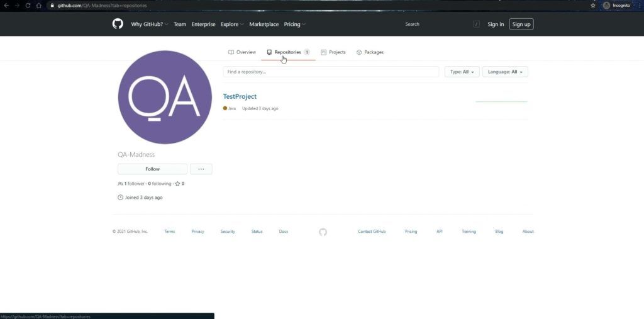Click the Sign up button

(521, 25)
